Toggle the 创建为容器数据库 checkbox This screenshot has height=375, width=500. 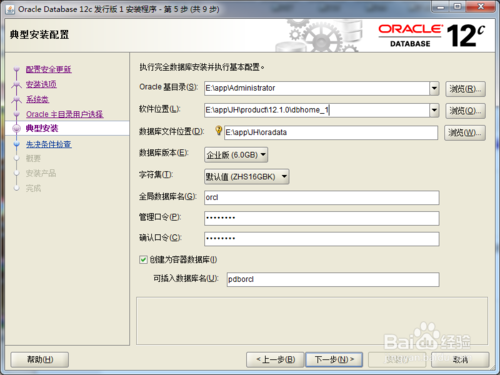[x=143, y=260]
